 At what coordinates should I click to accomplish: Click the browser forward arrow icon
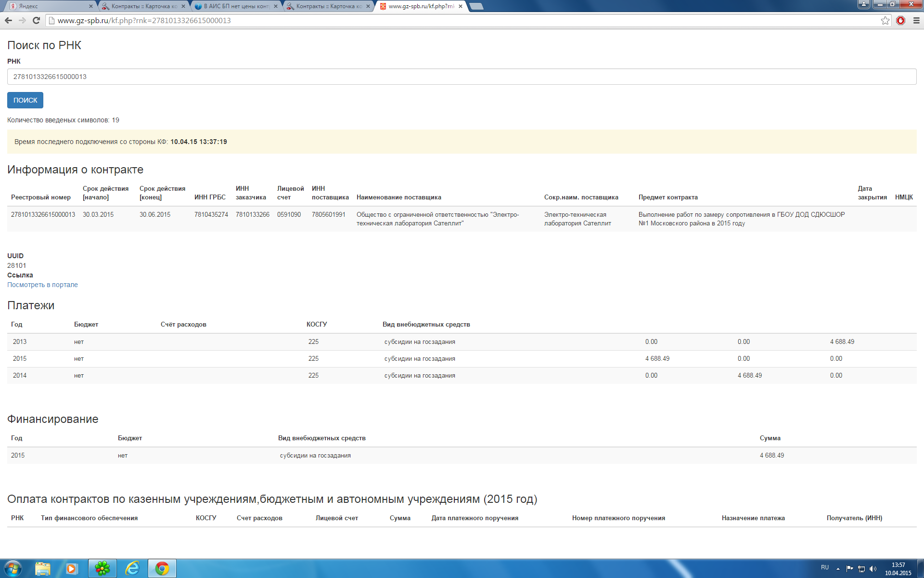point(22,20)
